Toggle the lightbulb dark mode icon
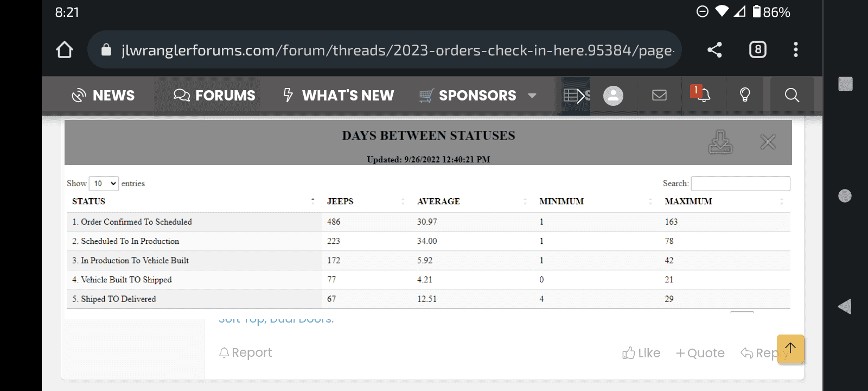 745,96
